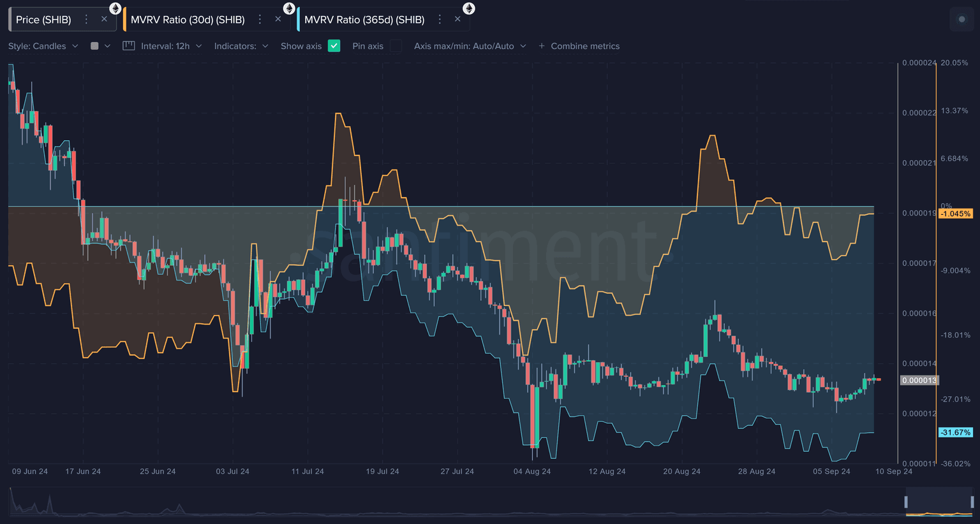Remove the Price (SHIB) metric
980x524 pixels.
pos(104,20)
